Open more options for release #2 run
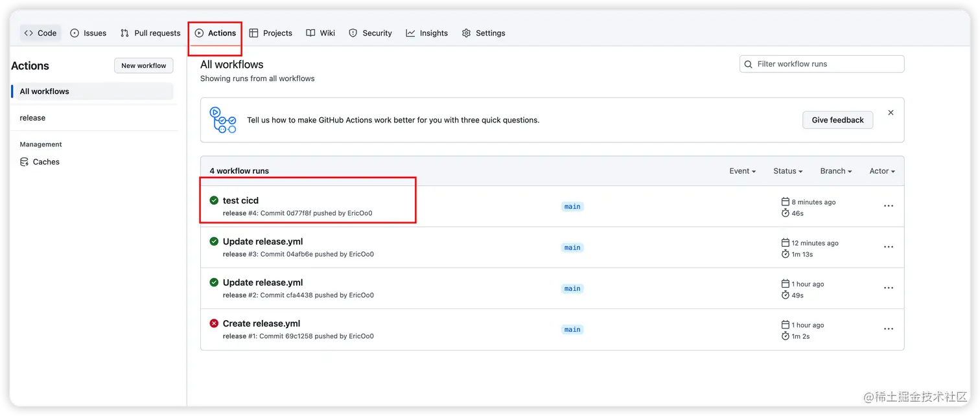 click(889, 288)
